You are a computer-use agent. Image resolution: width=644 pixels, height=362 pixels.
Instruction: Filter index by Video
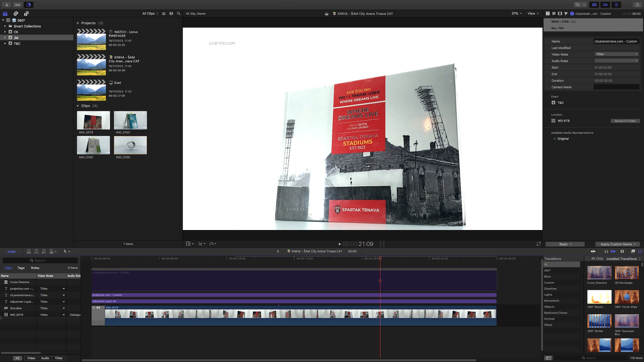pos(31,358)
